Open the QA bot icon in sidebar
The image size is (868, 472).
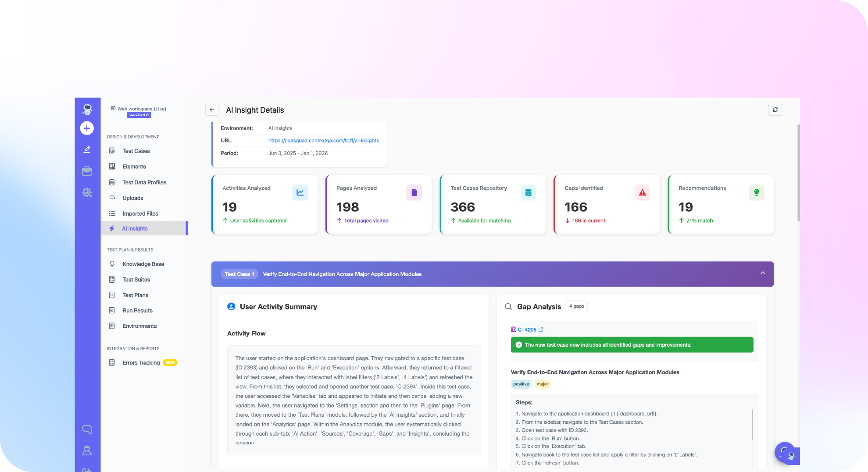87,110
